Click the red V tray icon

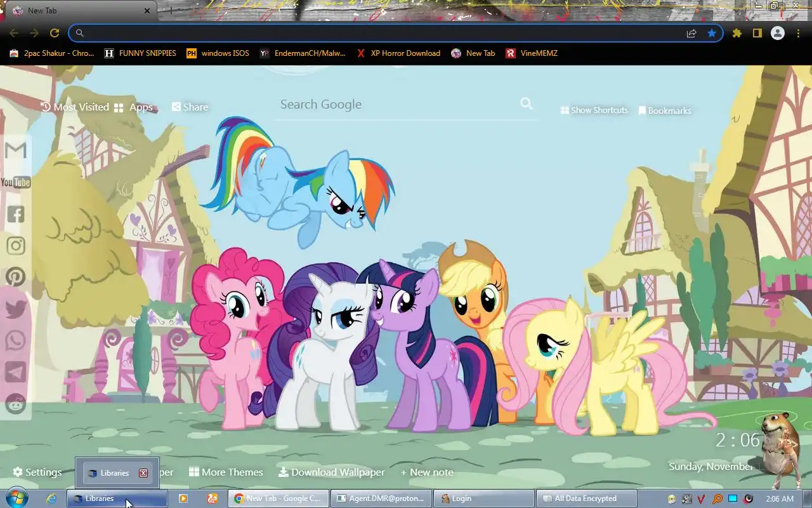point(702,499)
